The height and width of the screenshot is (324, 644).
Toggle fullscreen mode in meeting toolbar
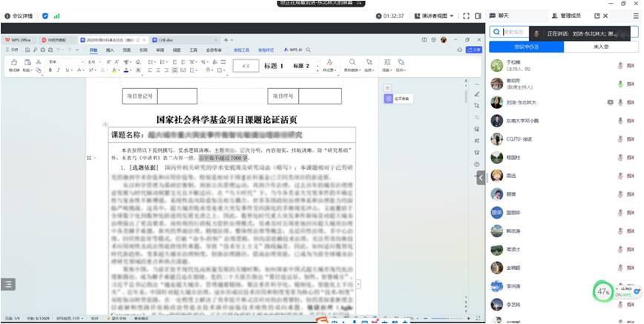click(x=466, y=16)
